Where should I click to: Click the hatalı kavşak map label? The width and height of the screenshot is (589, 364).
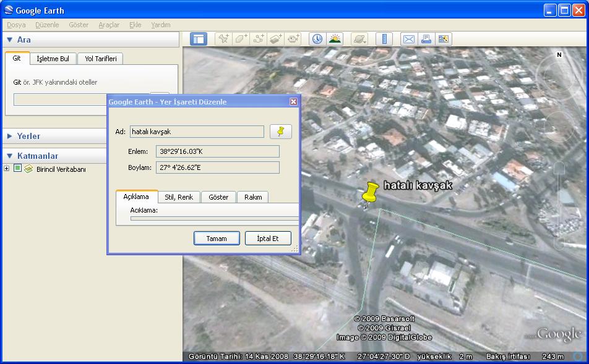(x=418, y=185)
